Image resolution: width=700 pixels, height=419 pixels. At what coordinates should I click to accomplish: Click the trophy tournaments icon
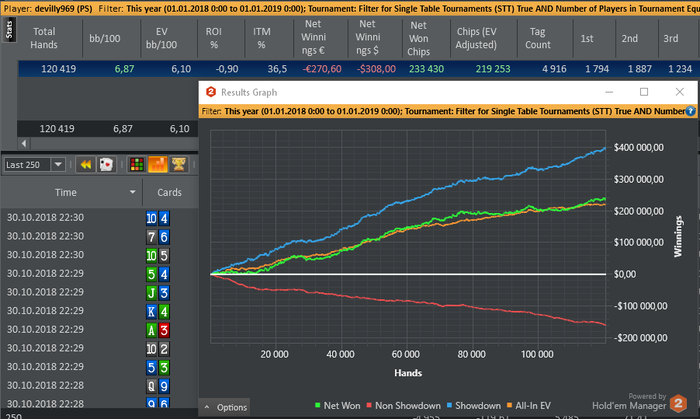(x=179, y=165)
